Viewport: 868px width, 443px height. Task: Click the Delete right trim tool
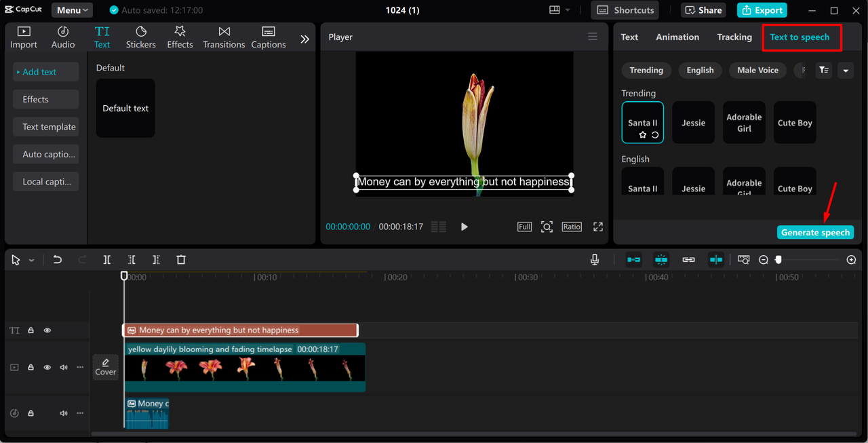pos(156,260)
